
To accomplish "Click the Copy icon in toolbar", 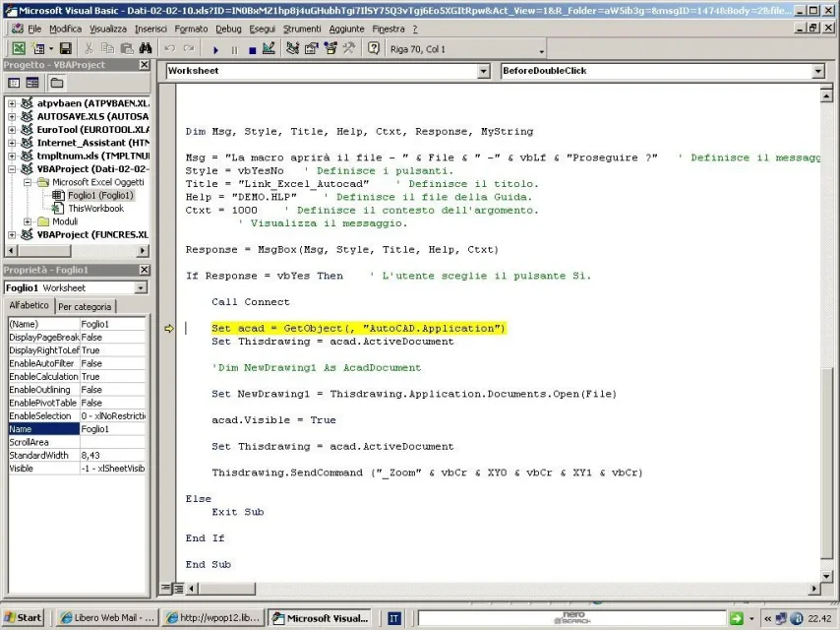I will pos(107,49).
